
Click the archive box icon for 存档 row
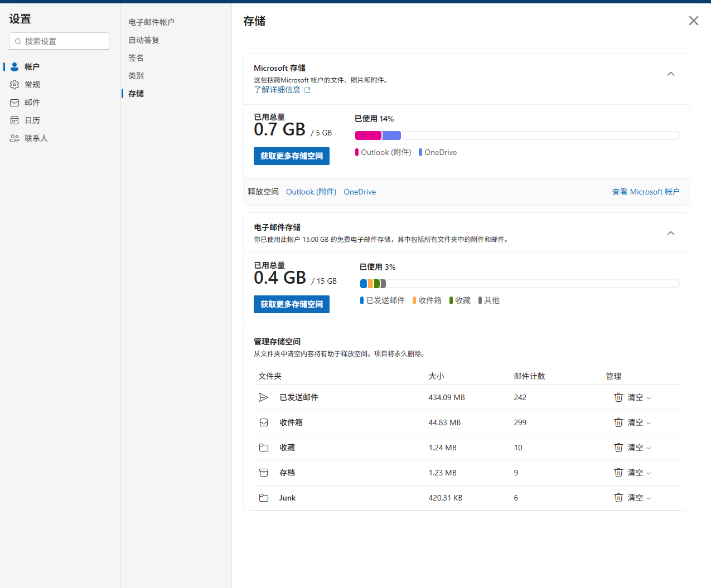coord(264,473)
